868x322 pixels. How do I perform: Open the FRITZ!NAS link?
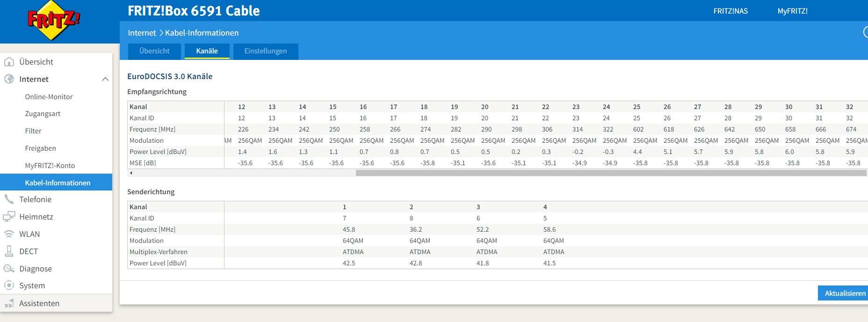pos(731,11)
